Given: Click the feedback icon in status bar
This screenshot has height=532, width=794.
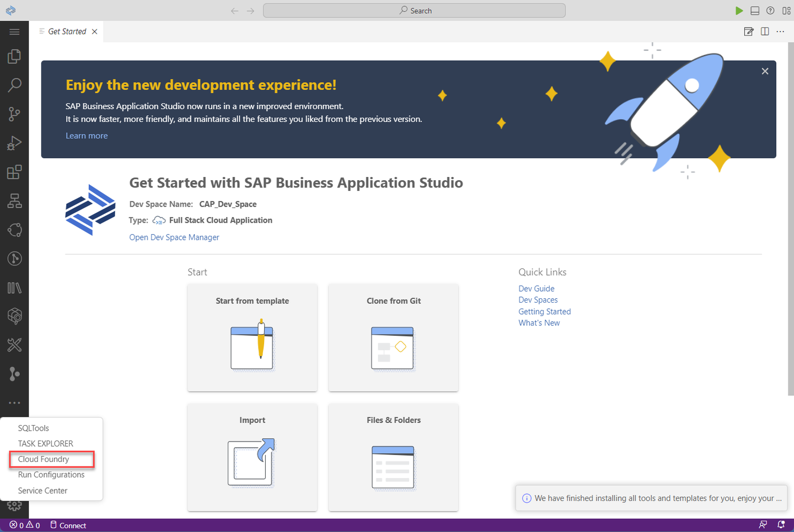Looking at the screenshot, I should pos(763,525).
